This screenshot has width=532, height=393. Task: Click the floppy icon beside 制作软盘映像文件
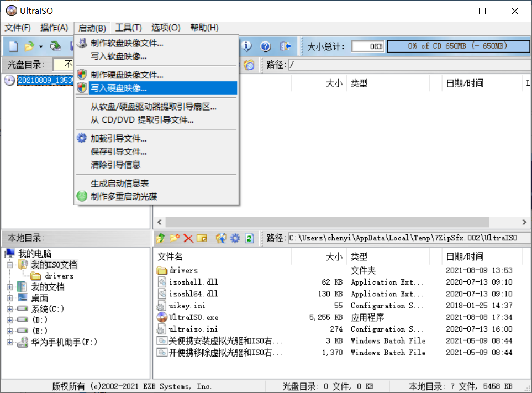pyautogui.click(x=82, y=43)
